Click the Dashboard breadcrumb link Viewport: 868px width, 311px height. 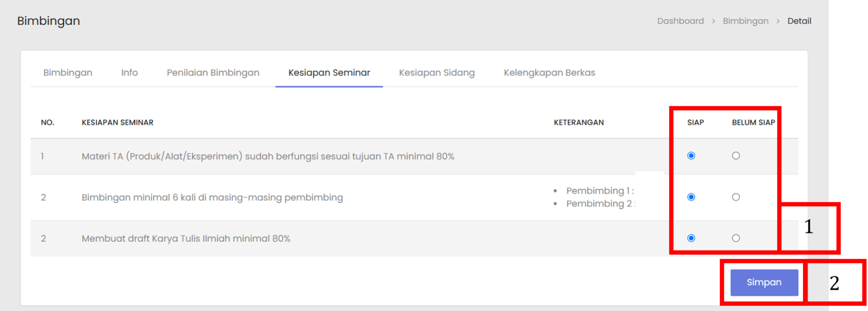click(x=680, y=21)
